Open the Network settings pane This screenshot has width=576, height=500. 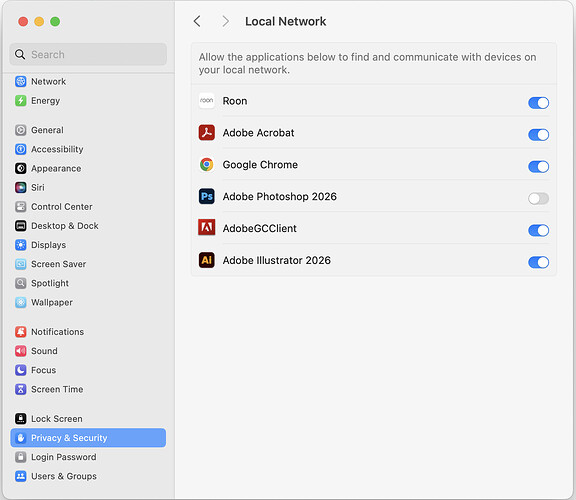click(x=88, y=81)
